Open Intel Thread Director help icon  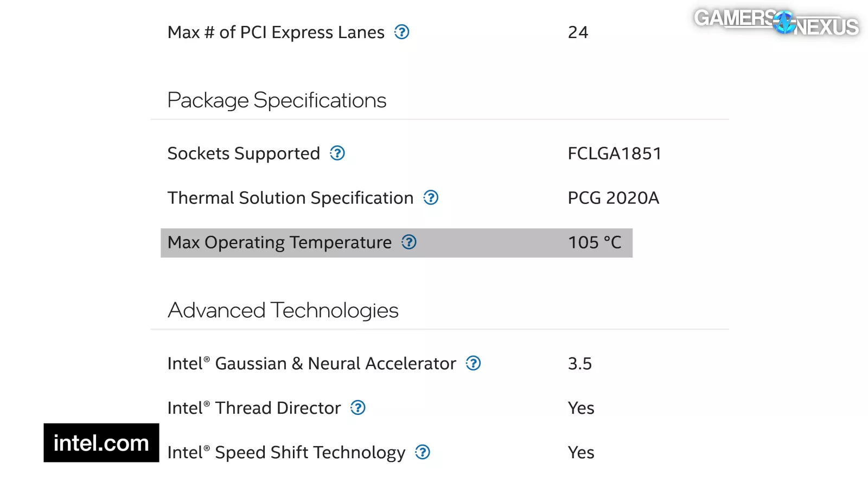click(358, 408)
